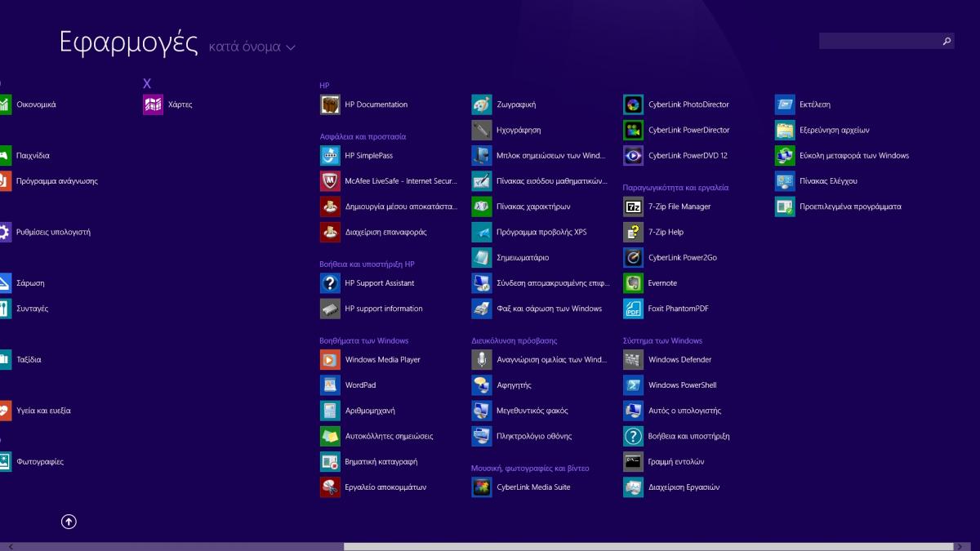This screenshot has height=551, width=980.
Task: Open CyberLink PowerDVD 12 icon
Action: point(634,155)
